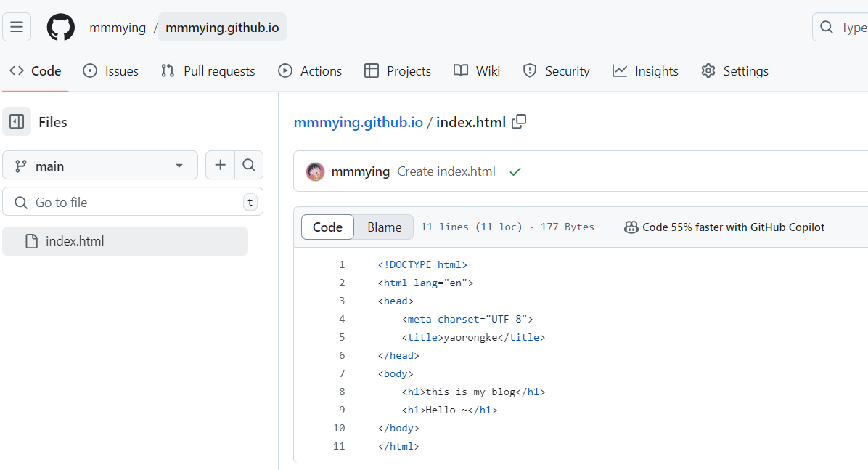Select index.html in the file tree
The height and width of the screenshot is (470, 868).
125,241
